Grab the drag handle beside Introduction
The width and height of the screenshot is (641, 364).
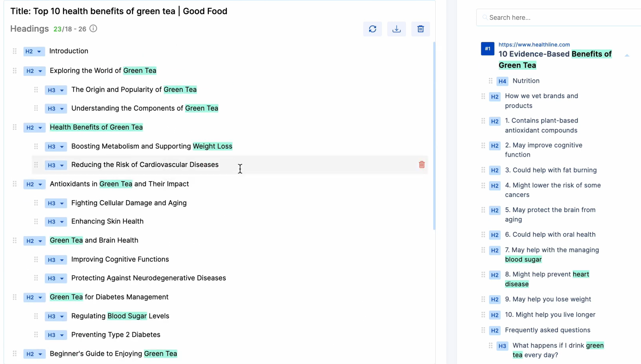pos(14,51)
